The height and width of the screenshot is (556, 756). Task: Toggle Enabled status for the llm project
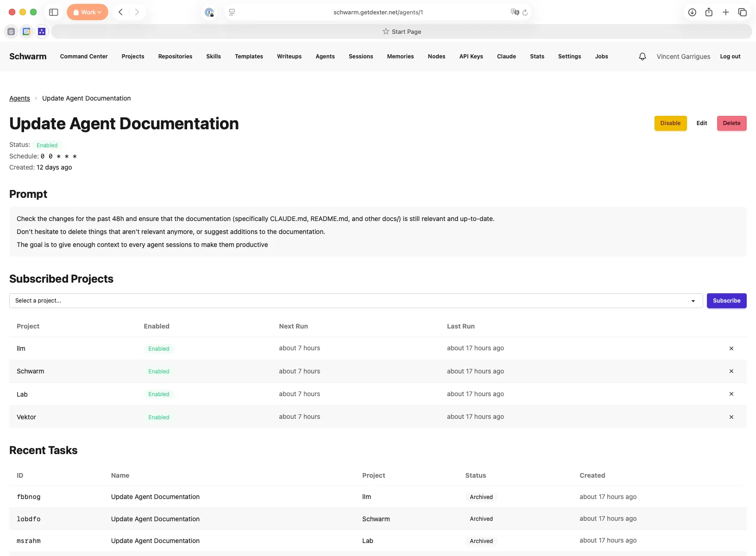(158, 348)
